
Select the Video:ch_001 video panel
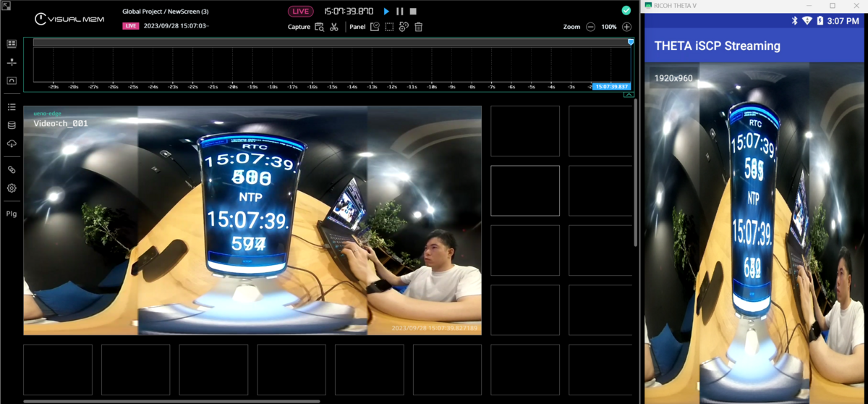click(x=252, y=221)
